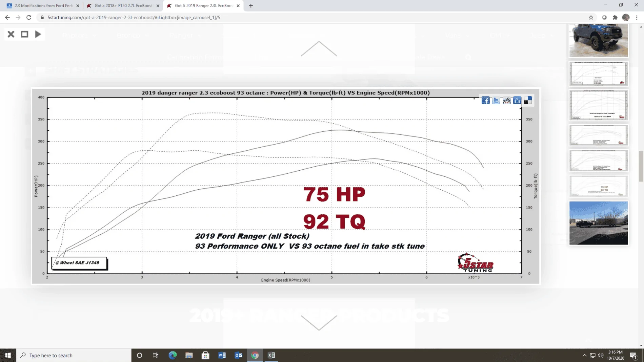The image size is (644, 362).
Task: Open Task View on the taskbar
Action: [x=156, y=355]
